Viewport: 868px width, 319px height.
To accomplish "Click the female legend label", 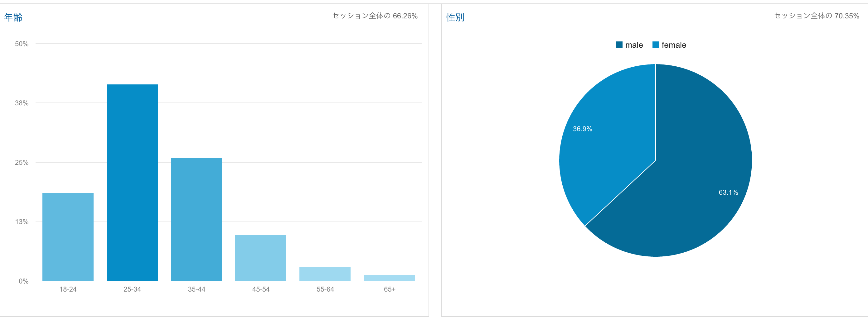I will pyautogui.click(x=674, y=45).
